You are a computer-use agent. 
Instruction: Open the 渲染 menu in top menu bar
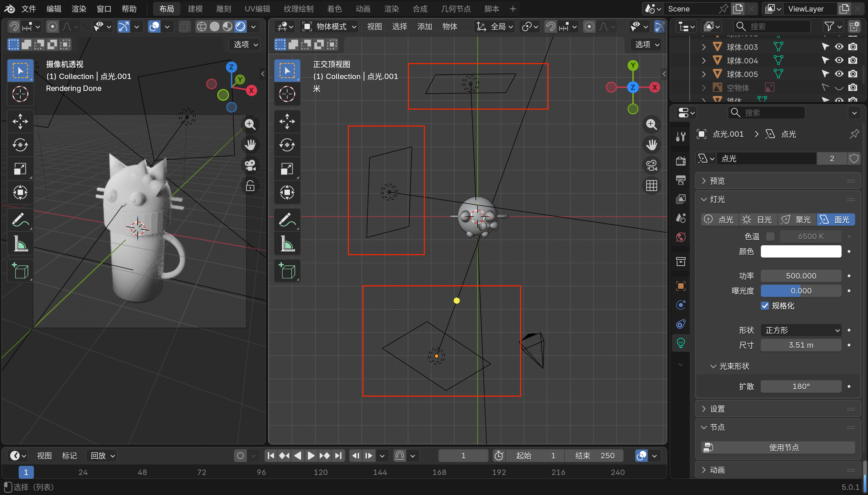[x=79, y=9]
